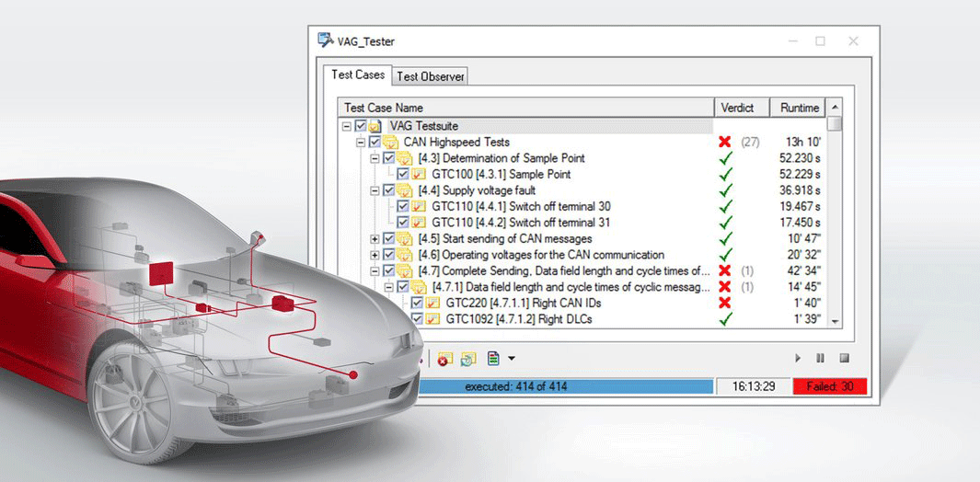Uncheck the CAN Highspeed Tests checkbox
Image resolution: width=980 pixels, height=482 pixels.
375,142
